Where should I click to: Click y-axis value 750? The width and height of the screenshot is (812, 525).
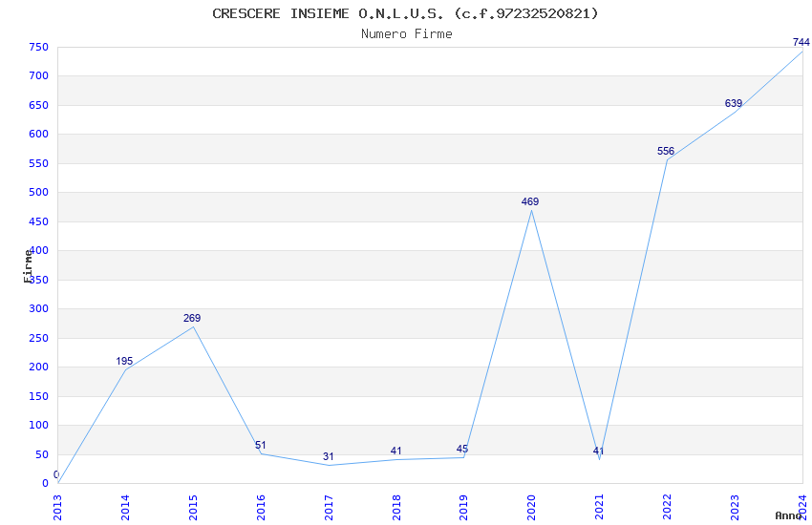pos(39,47)
